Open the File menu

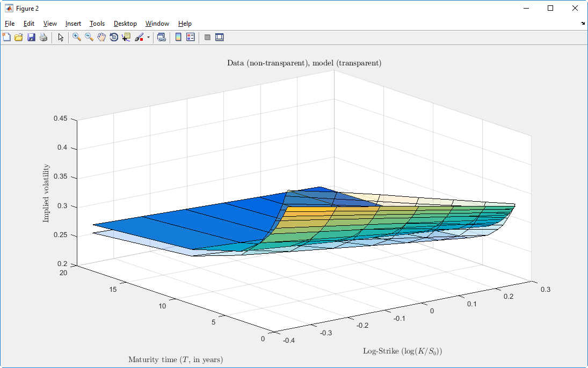point(10,24)
